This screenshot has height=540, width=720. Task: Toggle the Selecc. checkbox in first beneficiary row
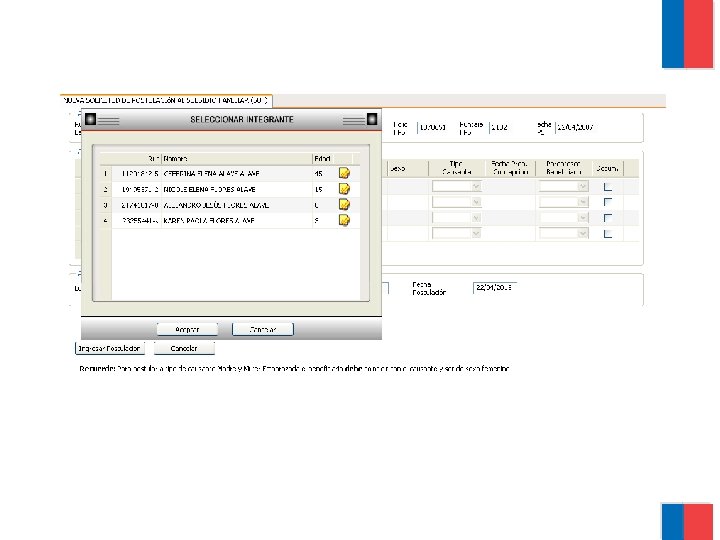click(608, 187)
